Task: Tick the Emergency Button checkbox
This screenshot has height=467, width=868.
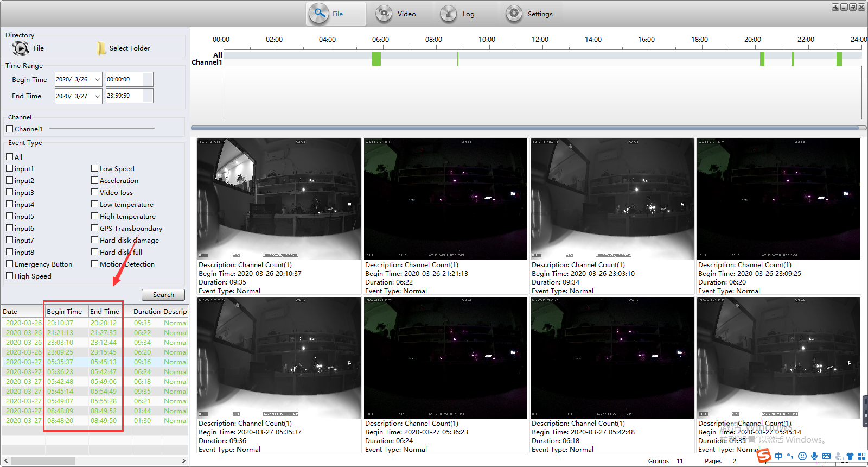Action: point(10,264)
